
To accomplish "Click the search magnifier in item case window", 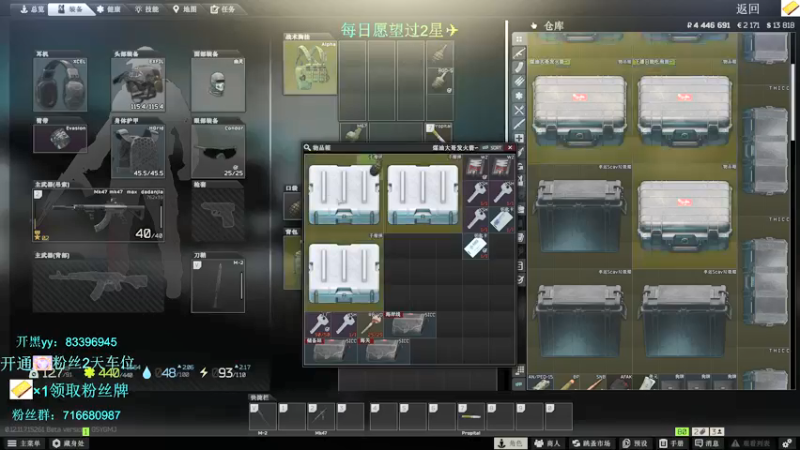I will tap(307, 147).
